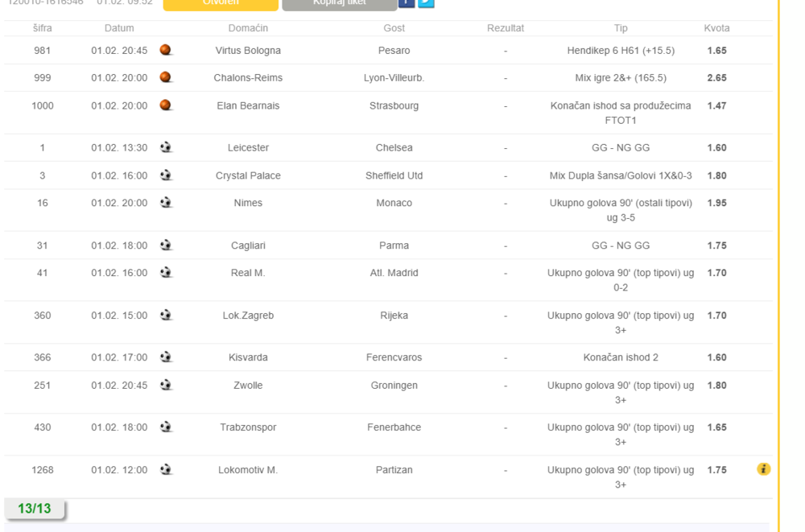Viewport: 805px width, 532px height.
Task: Click the yellow info icon on Lokomotiv M. row
Action: [x=763, y=469]
